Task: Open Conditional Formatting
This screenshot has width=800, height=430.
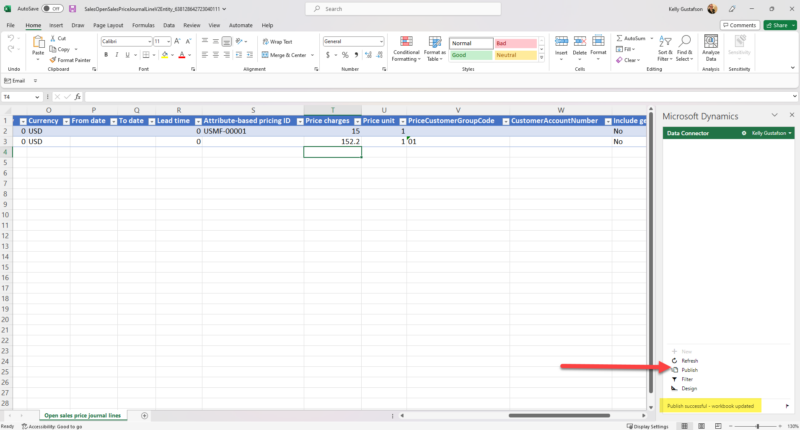Action: (406, 48)
